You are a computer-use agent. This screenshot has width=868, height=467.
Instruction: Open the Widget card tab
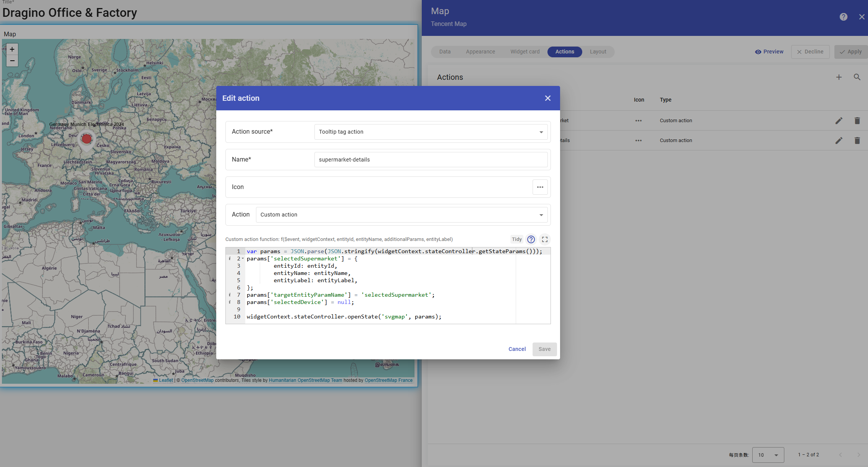coord(525,52)
